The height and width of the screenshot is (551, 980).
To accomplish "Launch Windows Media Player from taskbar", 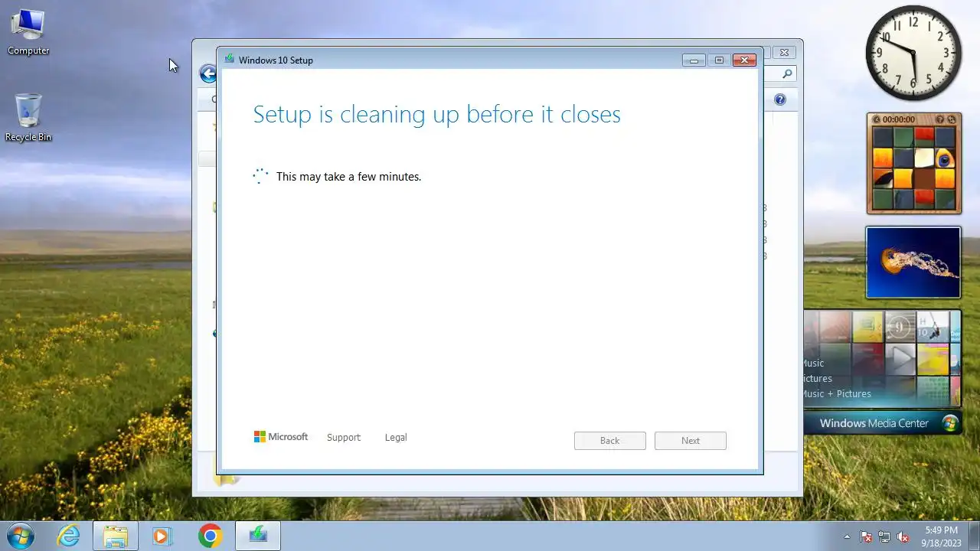I will [x=162, y=536].
